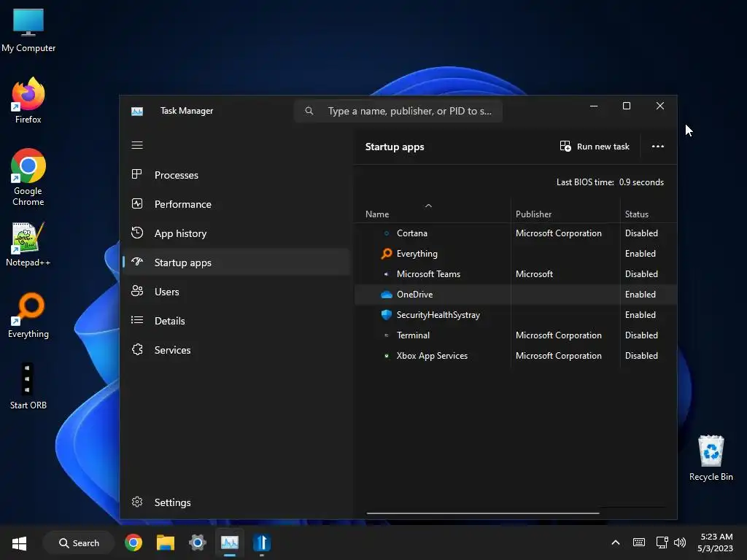747x560 pixels.
Task: Open the clock and date flyout
Action: click(x=716, y=542)
